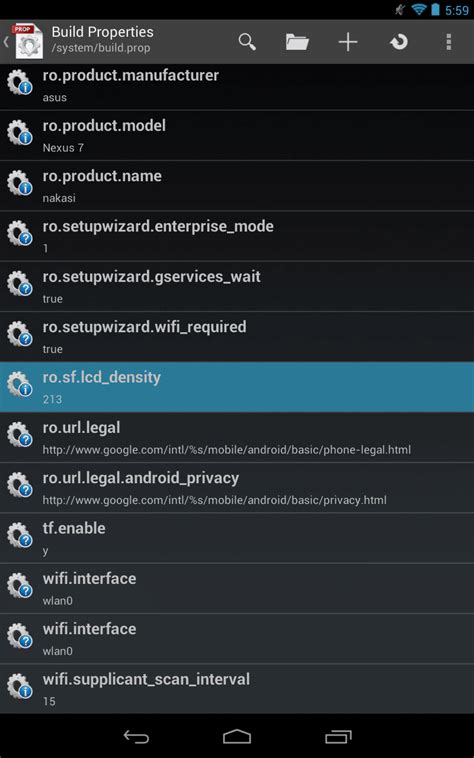Tap gear icon beside ro.sf.lcd_density
Screen dimensions: 474x758
(20, 384)
